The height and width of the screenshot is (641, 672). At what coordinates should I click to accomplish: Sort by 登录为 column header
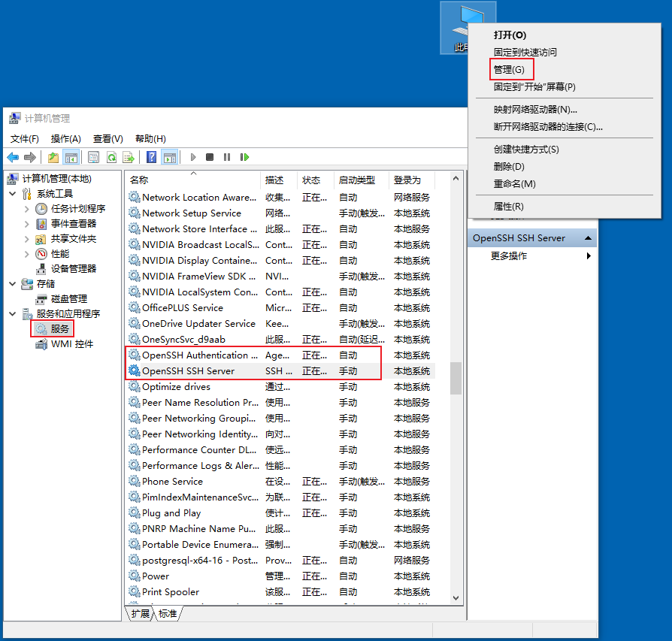(412, 180)
